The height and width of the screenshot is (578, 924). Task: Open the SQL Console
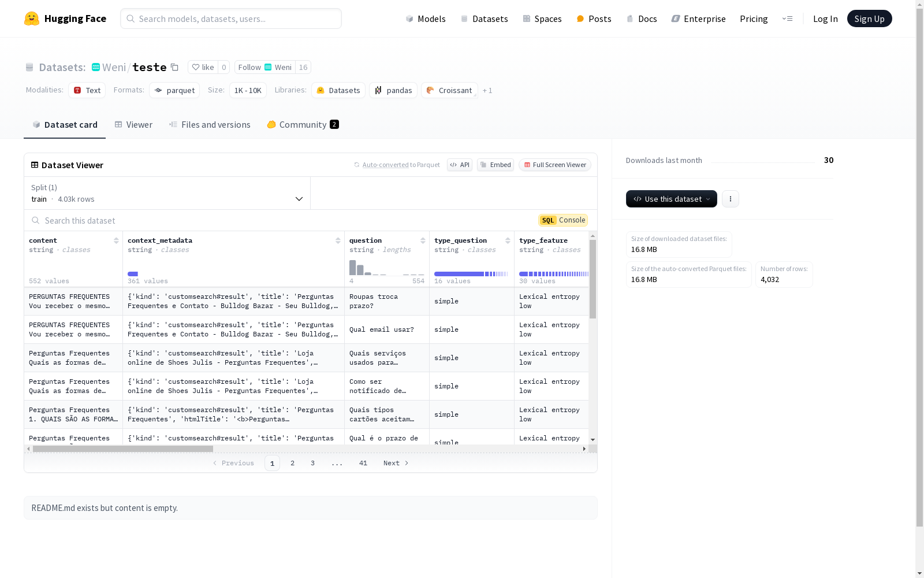coord(563,220)
